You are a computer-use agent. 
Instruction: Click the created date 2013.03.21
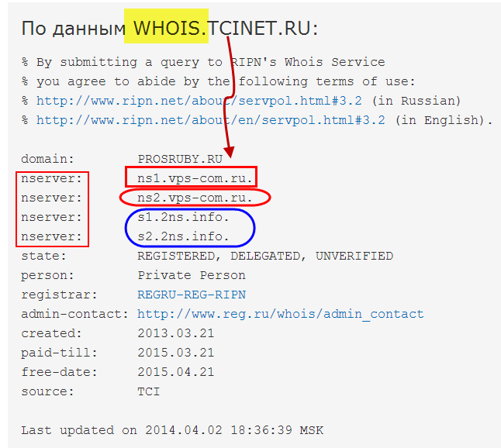click(x=176, y=333)
